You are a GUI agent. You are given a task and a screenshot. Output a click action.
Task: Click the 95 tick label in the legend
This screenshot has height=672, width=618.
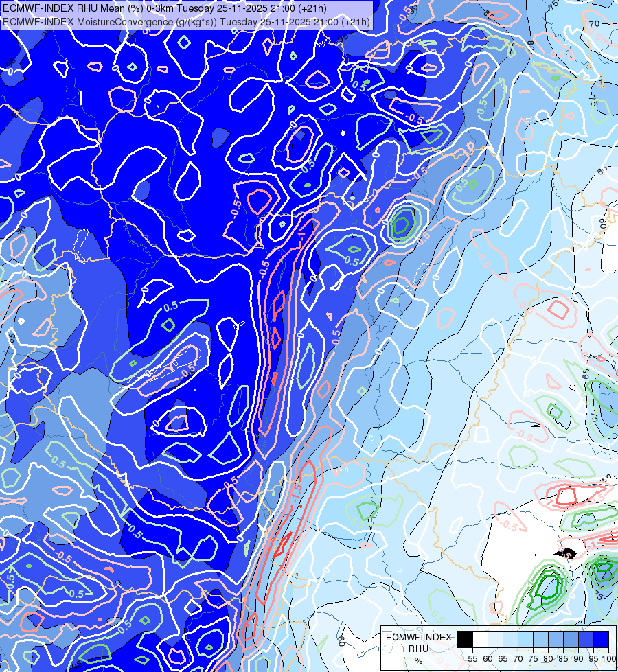tap(593, 659)
